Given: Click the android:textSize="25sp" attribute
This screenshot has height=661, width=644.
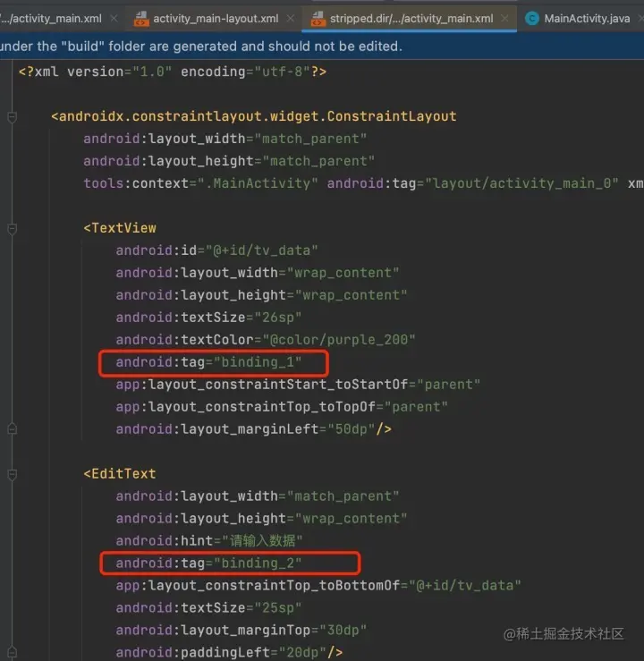Looking at the screenshot, I should pos(209,608).
